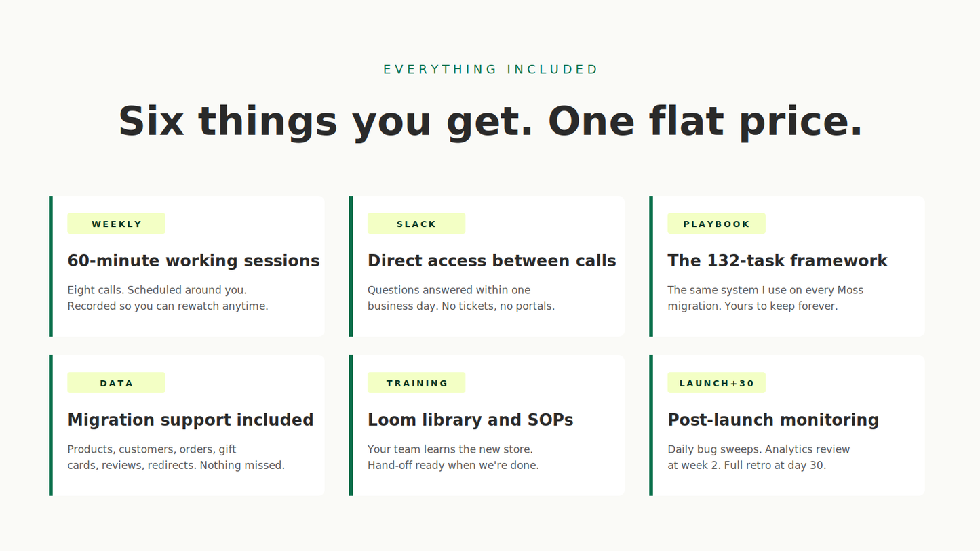Image resolution: width=980 pixels, height=551 pixels.
Task: Open "The 132-task framework" heading
Action: [x=777, y=261]
